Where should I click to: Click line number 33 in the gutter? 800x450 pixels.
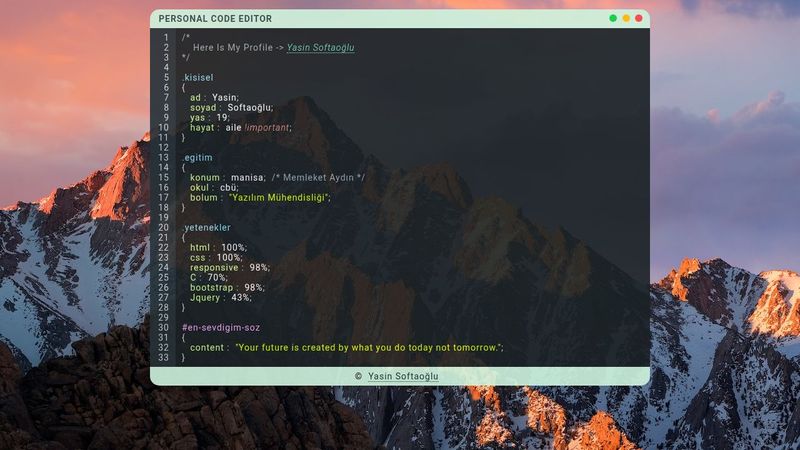pos(163,357)
